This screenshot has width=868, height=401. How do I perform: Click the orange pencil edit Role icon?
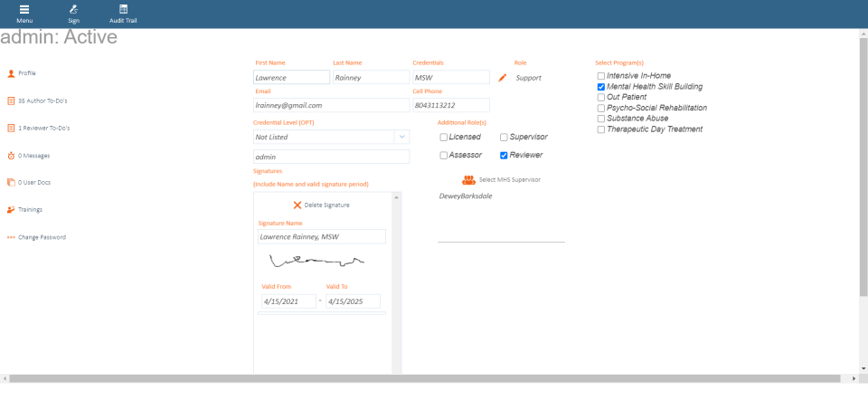click(x=503, y=78)
